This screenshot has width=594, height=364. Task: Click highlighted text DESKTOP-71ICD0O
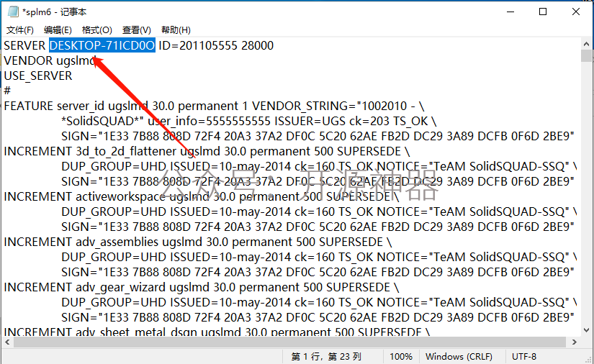[102, 45]
